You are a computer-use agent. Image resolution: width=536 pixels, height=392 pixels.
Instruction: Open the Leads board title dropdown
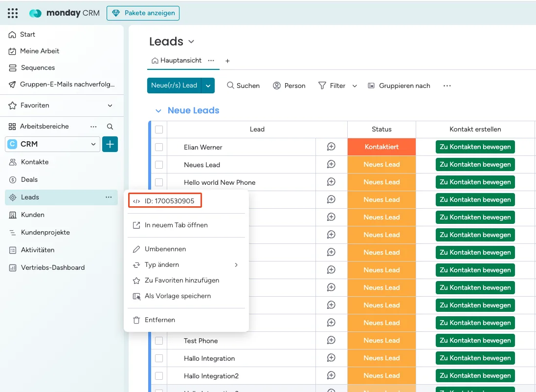(191, 42)
